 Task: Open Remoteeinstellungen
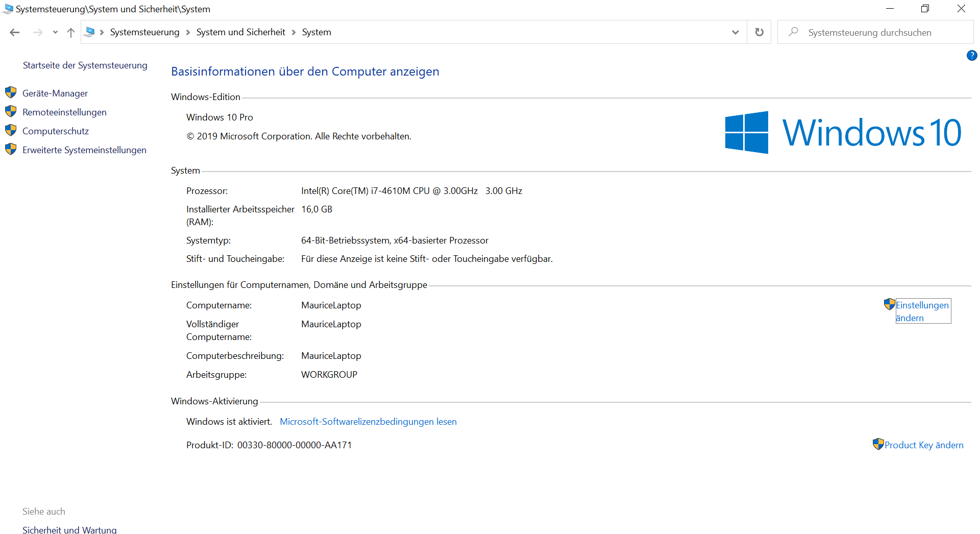[64, 112]
